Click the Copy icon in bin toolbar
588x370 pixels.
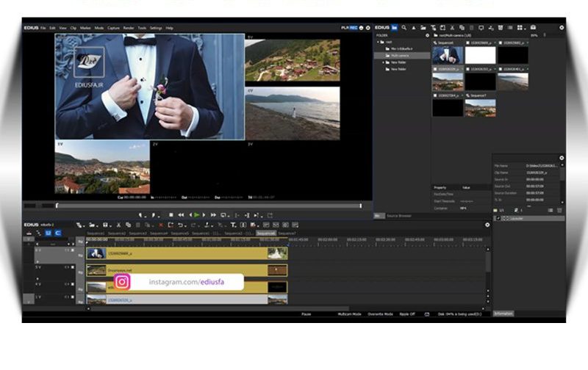click(462, 28)
